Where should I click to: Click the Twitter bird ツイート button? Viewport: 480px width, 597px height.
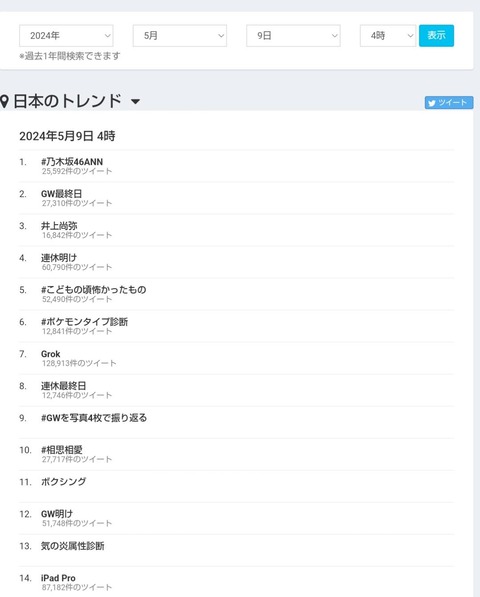click(x=449, y=103)
